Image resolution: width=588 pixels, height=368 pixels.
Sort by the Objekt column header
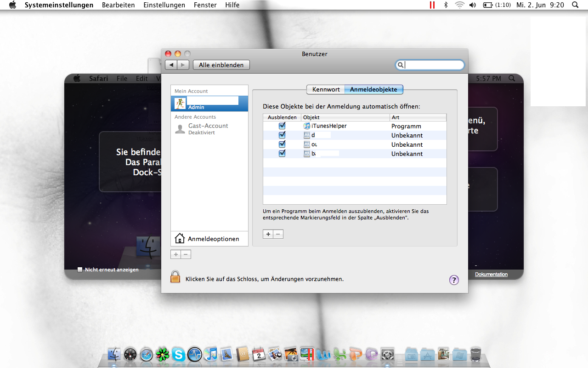[345, 117]
